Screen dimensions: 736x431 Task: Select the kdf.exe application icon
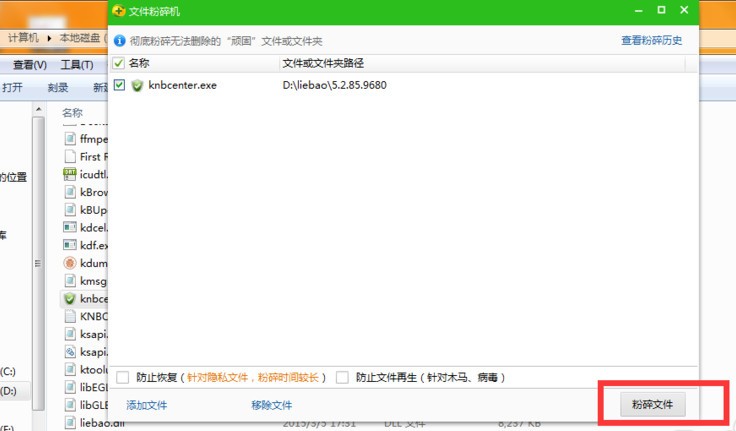click(70, 245)
